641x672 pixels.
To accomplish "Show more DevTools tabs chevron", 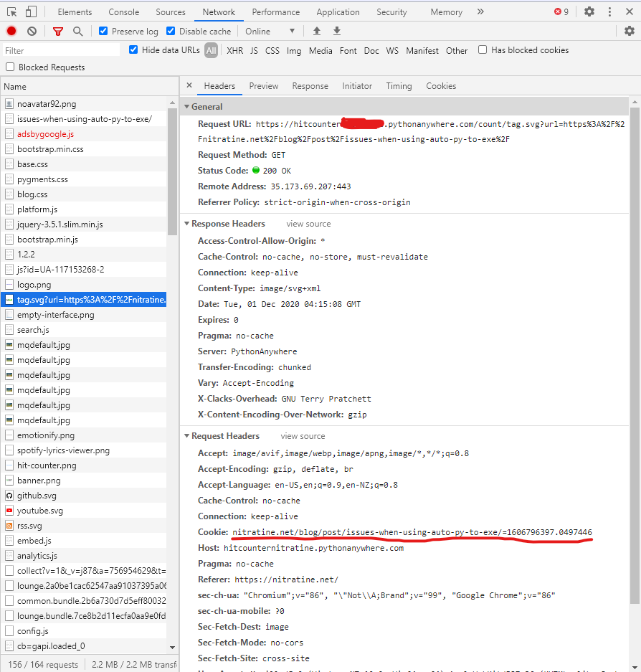I will 480,11.
